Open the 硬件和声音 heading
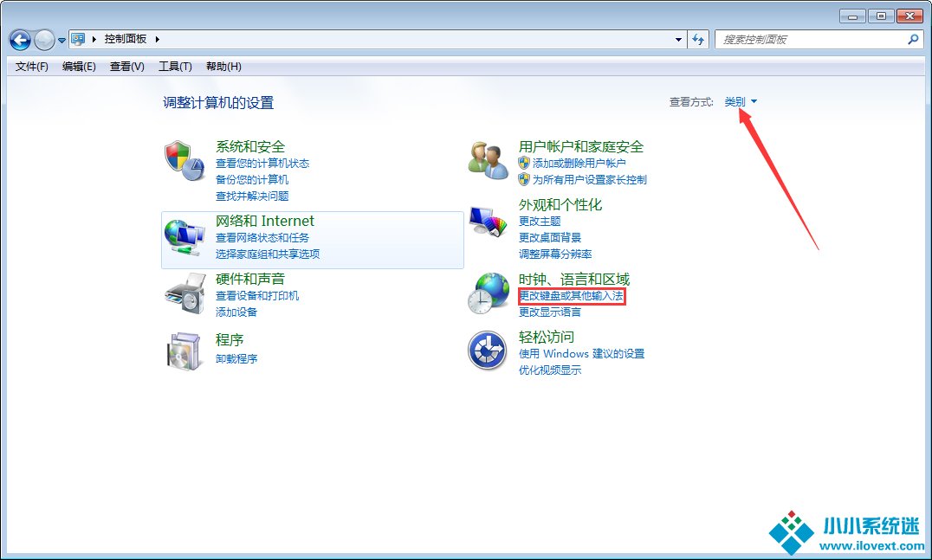The width and height of the screenshot is (932, 560). (250, 279)
